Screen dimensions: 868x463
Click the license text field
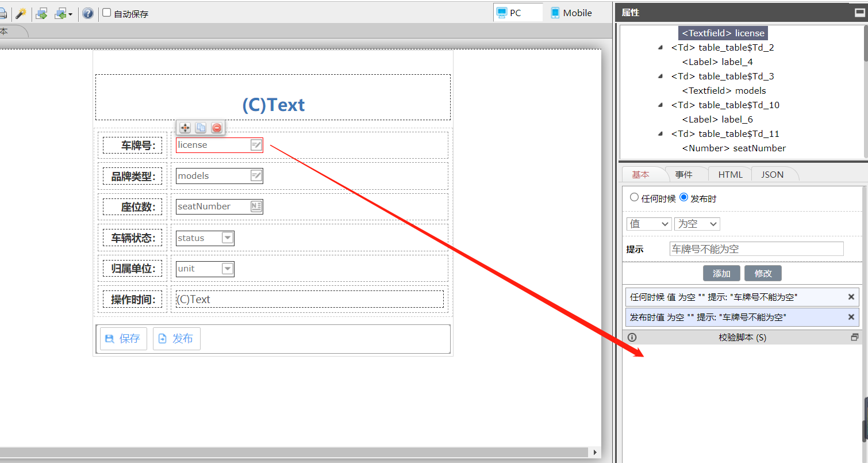(219, 145)
